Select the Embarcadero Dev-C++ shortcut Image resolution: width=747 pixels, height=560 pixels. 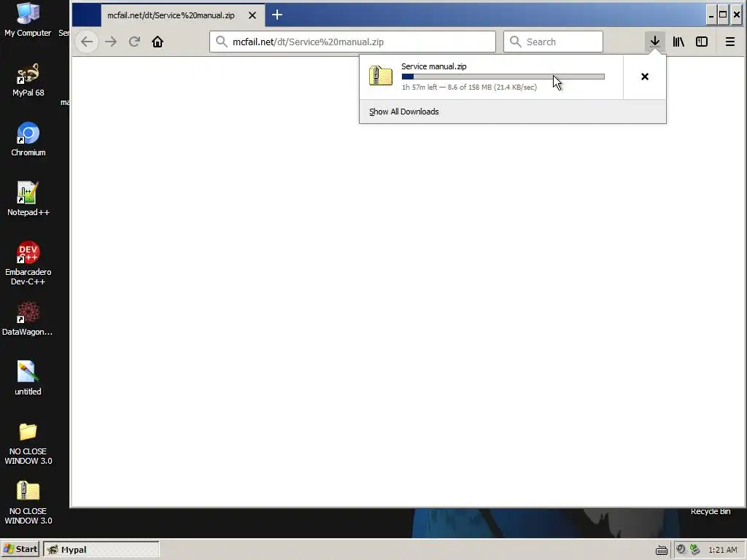pyautogui.click(x=28, y=263)
